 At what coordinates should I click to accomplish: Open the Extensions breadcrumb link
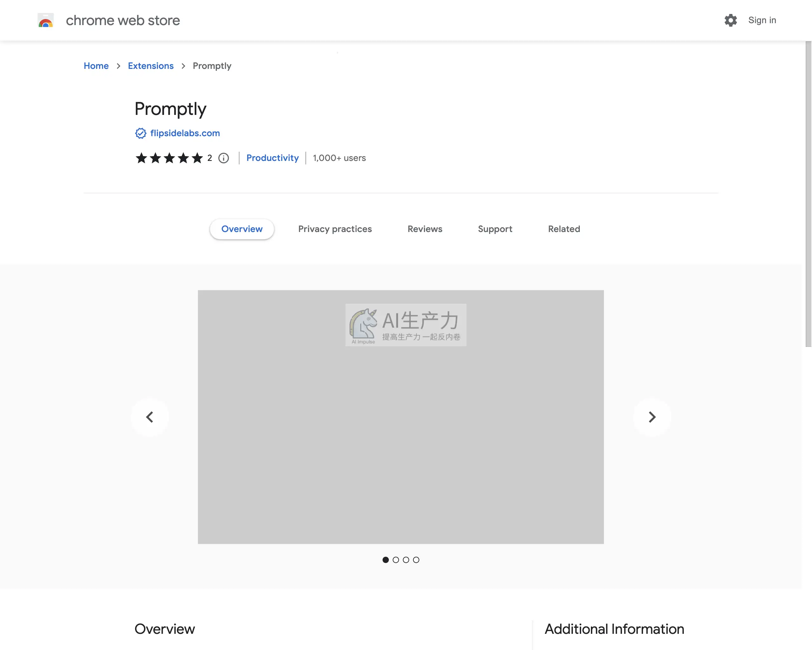coord(151,66)
